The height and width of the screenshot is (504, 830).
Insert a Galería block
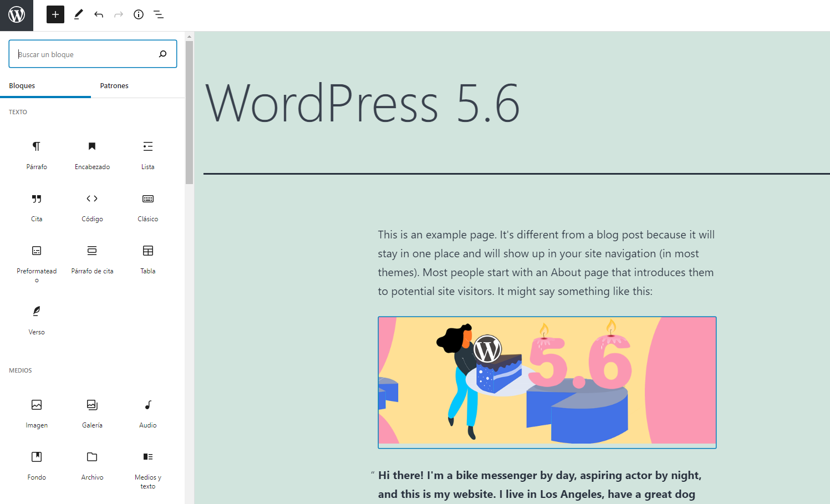click(92, 413)
